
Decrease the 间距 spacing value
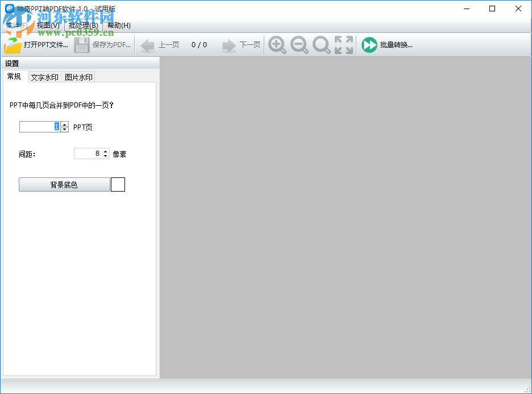coord(106,156)
